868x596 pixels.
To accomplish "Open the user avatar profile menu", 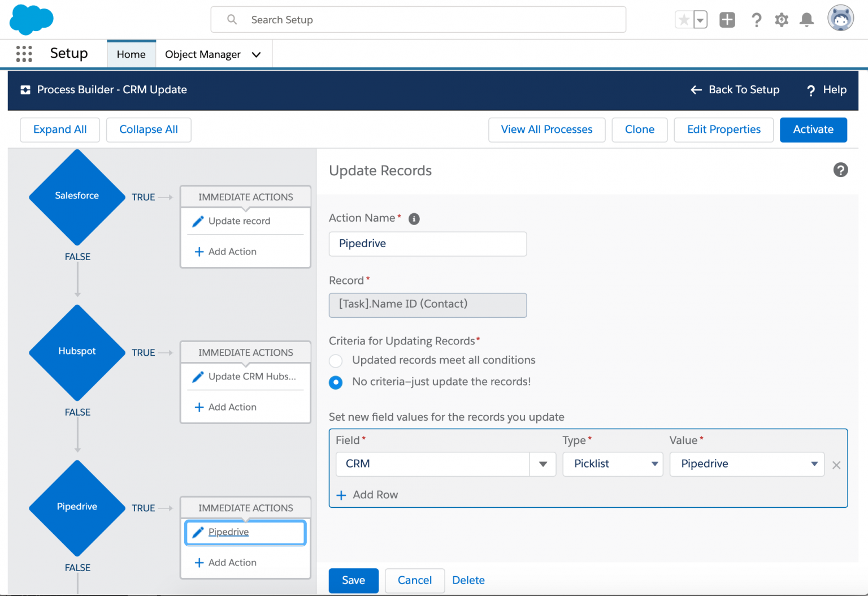I will coord(840,19).
